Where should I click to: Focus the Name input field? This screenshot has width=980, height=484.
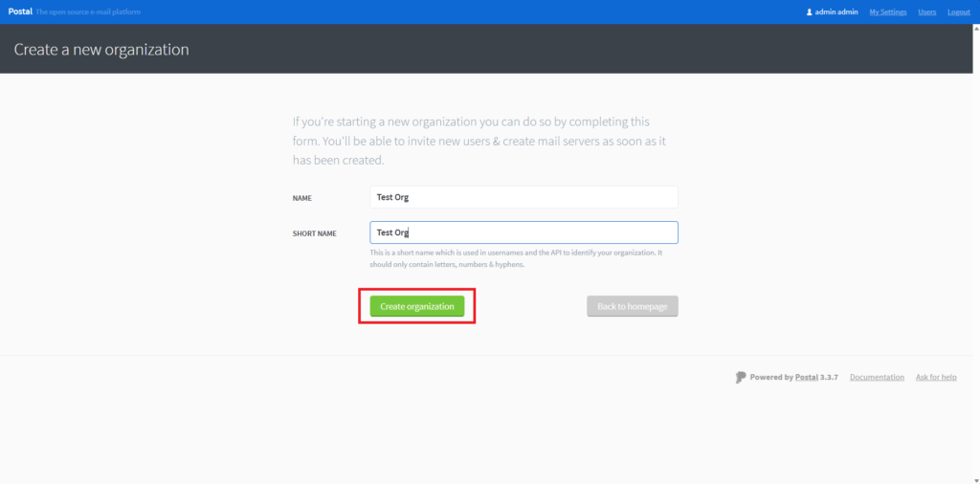click(523, 197)
